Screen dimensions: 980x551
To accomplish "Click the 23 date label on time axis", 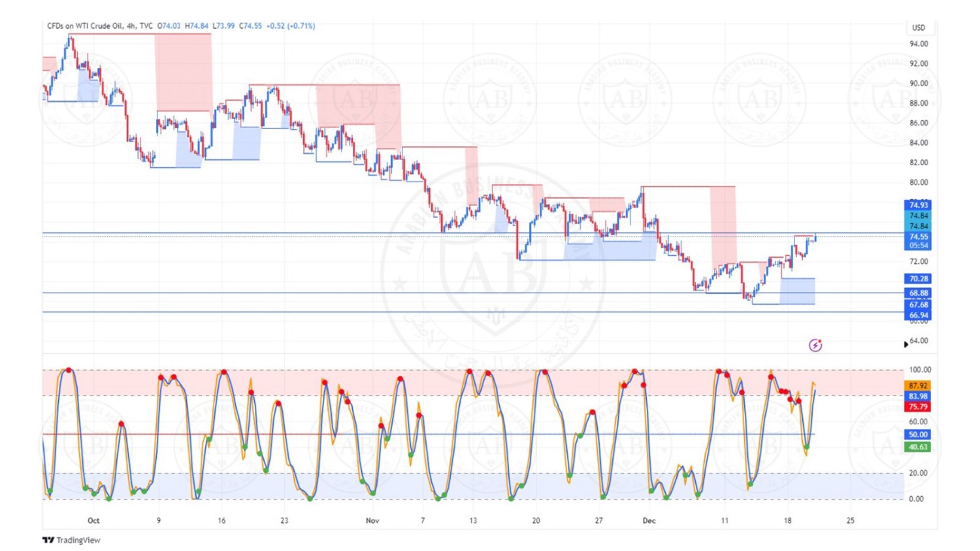I will pyautogui.click(x=284, y=520).
